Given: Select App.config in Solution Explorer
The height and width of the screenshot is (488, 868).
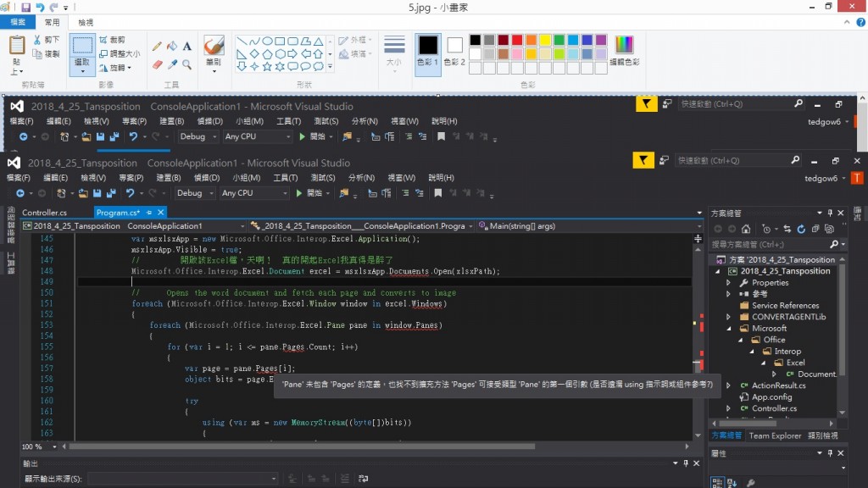Looking at the screenshot, I should (x=771, y=397).
